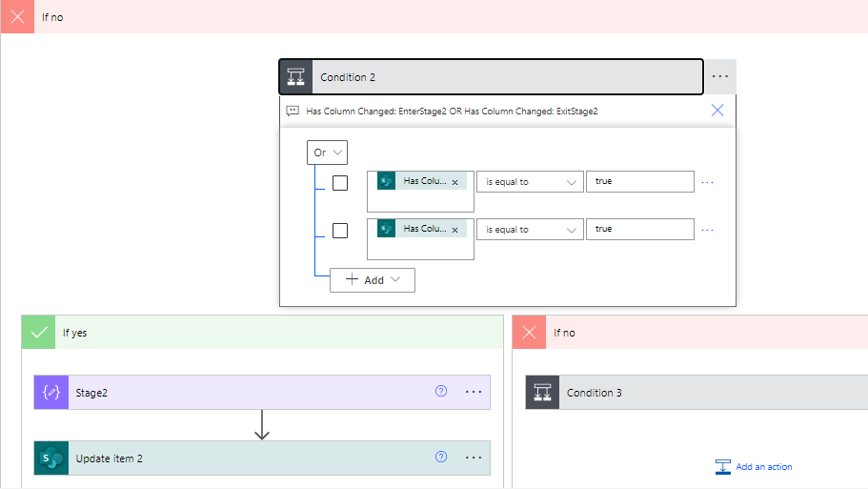
Task: Click the Update item 2 SharePoint icon
Action: click(51, 458)
